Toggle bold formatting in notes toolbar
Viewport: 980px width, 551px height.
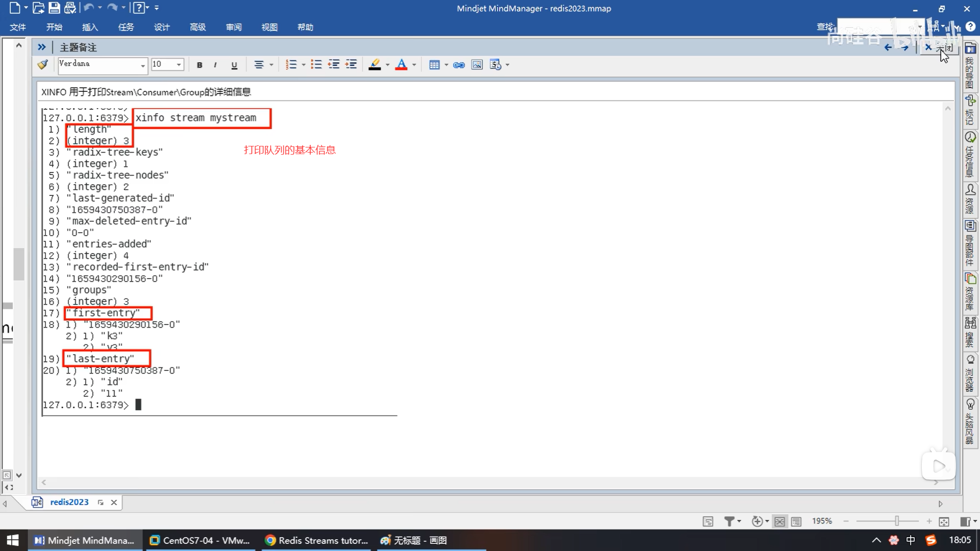click(x=200, y=65)
